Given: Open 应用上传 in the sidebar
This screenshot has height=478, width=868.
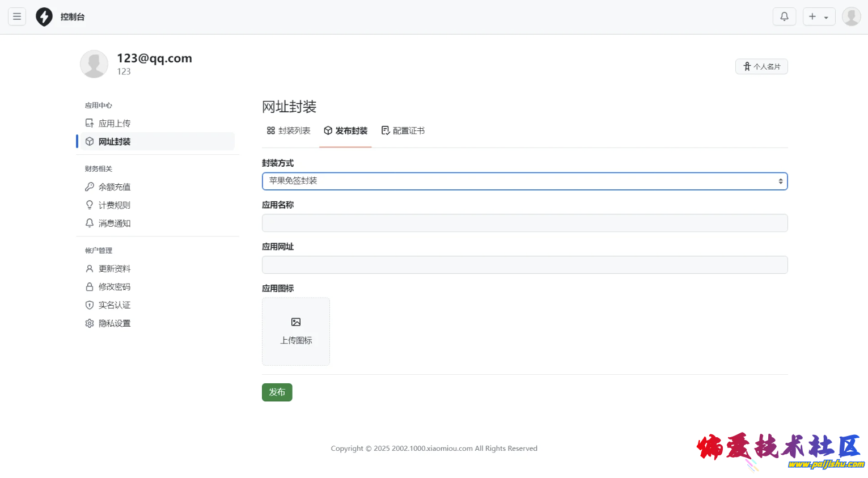Looking at the screenshot, I should click(114, 124).
